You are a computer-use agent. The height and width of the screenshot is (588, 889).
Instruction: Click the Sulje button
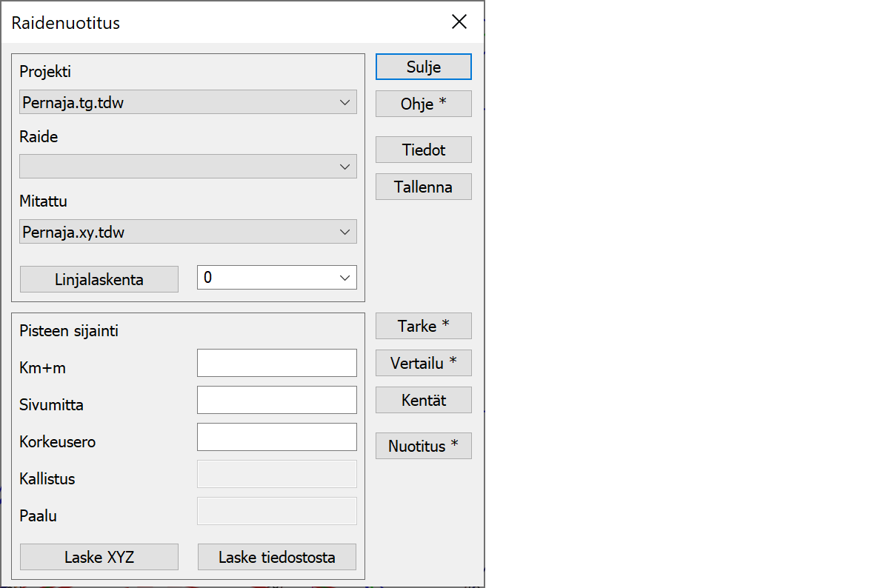pyautogui.click(x=423, y=67)
